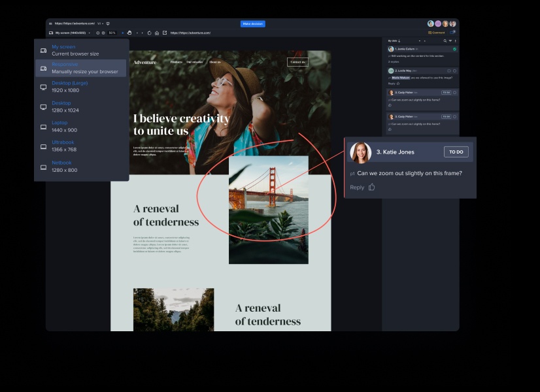This screenshot has height=392, width=540.
Task: Click the home icon in the toolbar
Action: [157, 33]
